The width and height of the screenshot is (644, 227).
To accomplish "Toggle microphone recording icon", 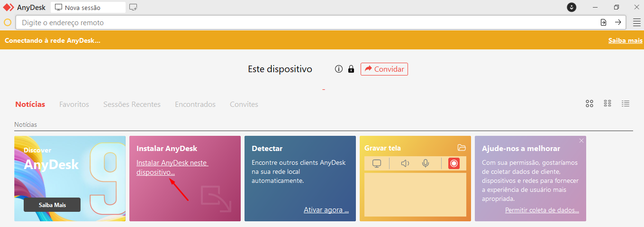I will (x=426, y=163).
